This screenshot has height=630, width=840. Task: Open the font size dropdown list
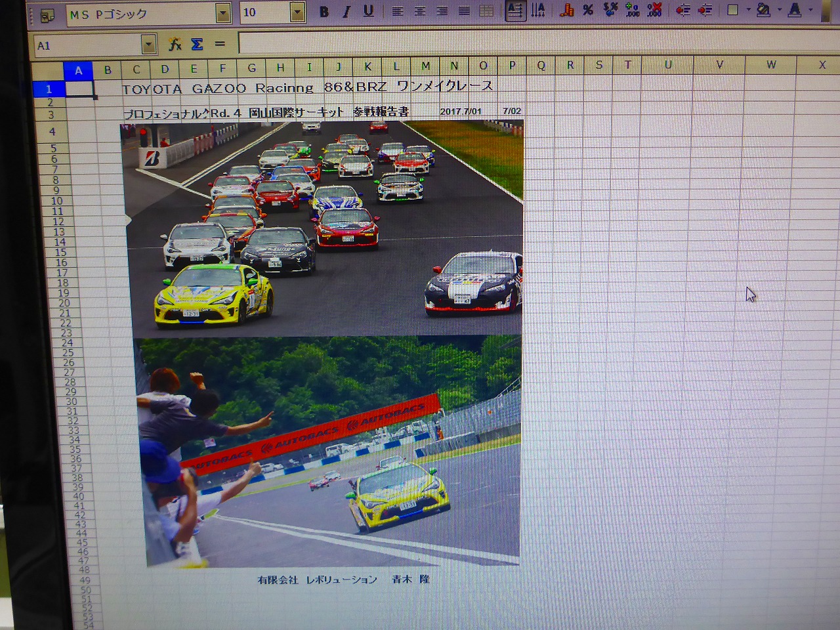(x=298, y=12)
